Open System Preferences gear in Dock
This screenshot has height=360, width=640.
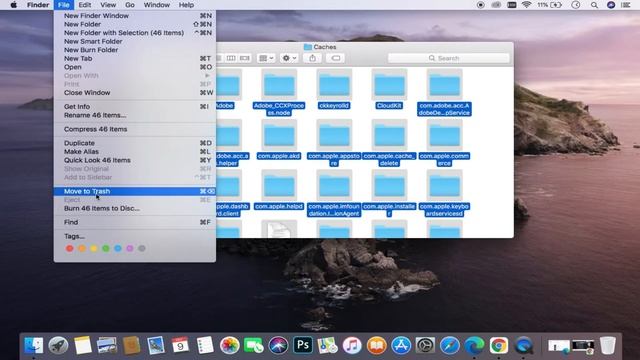[425, 345]
